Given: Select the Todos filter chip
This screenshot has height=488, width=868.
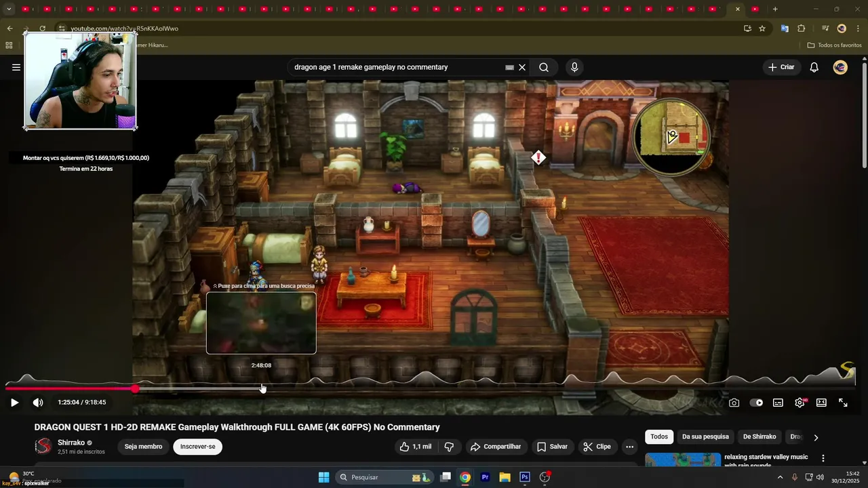Looking at the screenshot, I should 659,436.
